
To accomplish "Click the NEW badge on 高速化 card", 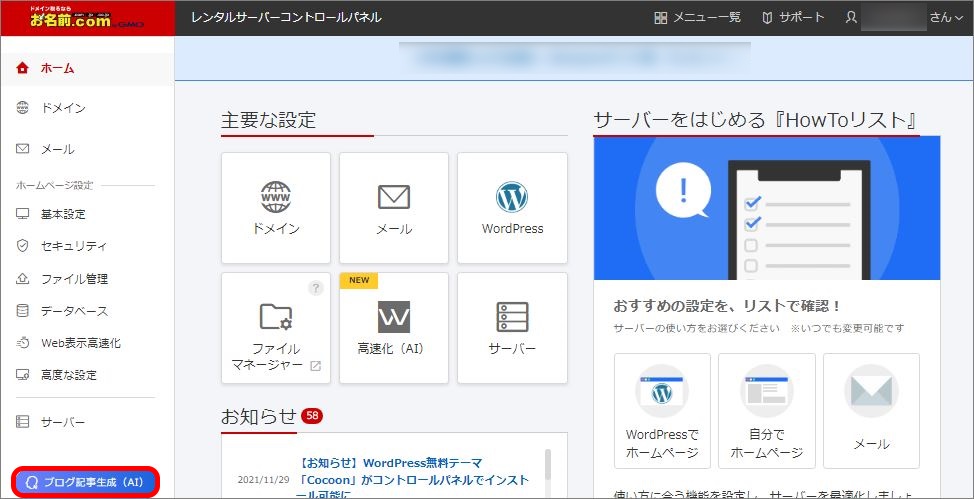I will [359, 280].
